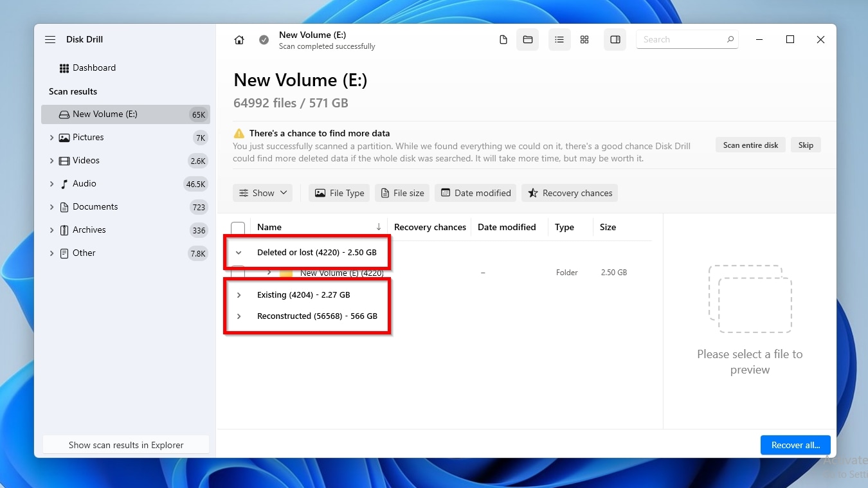Viewport: 868px width, 488px height.
Task: Click the yellow warning triangle icon
Action: 239,134
